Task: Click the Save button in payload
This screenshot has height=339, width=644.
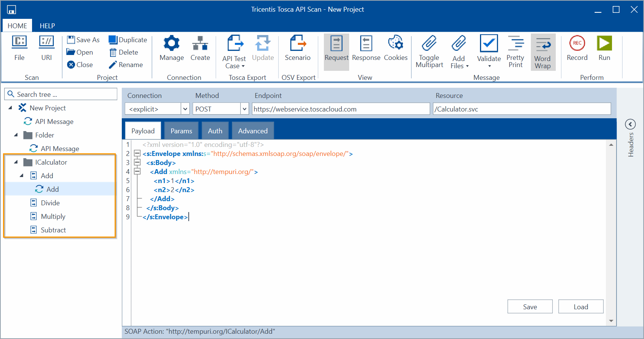Action: click(530, 307)
